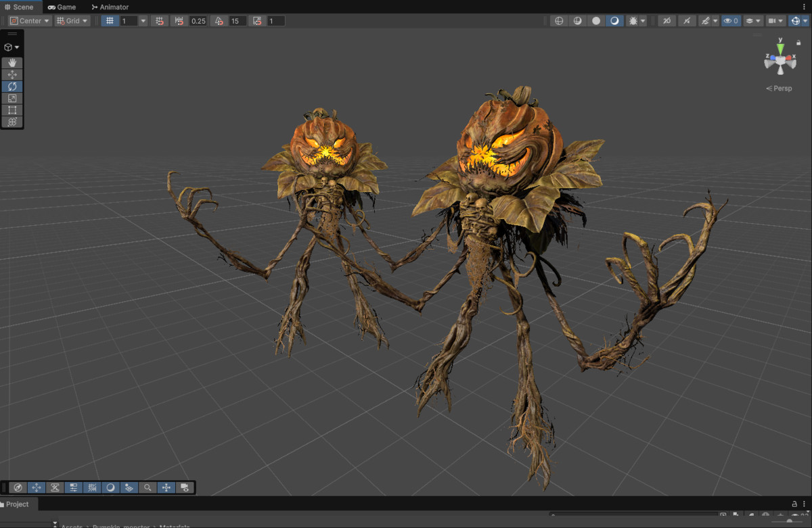
Task: Toggle 2D view mode
Action: coord(667,21)
